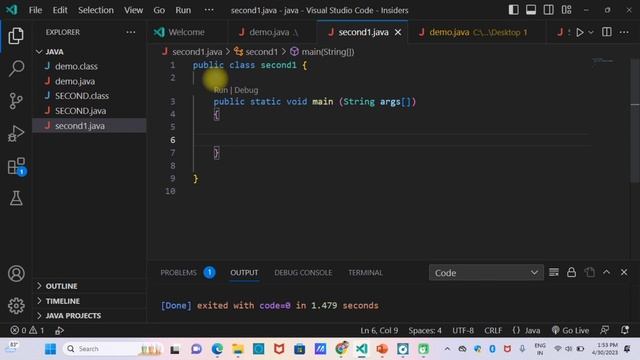Screen dimensions: 640x360
Task: Click Spaces: 4 indentation setting
Action: click(x=425, y=330)
